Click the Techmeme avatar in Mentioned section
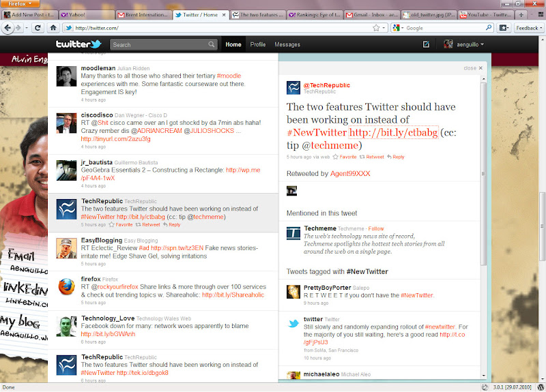This screenshot has width=546, height=392. (293, 233)
